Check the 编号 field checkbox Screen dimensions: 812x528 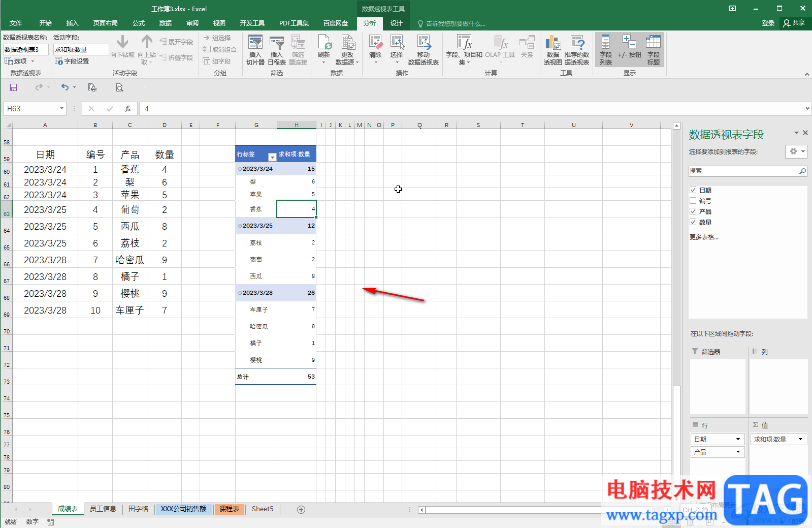[x=693, y=200]
